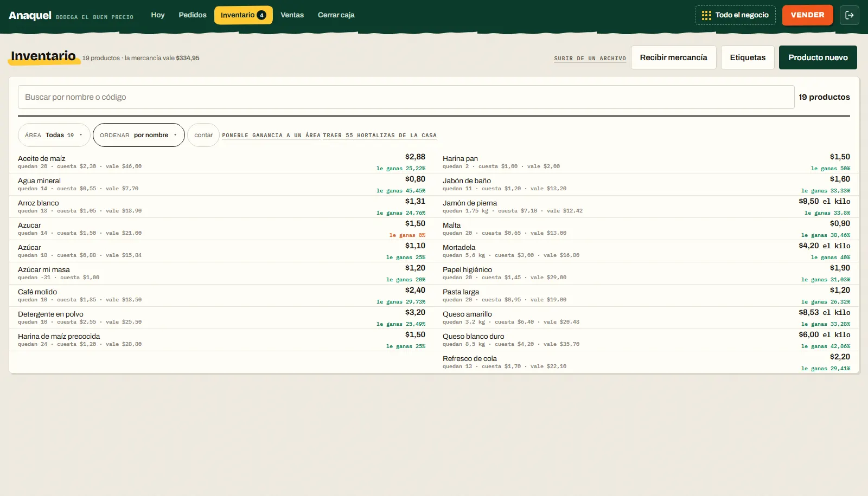The width and height of the screenshot is (868, 496).
Task: Click the contar button
Action: pyautogui.click(x=203, y=135)
